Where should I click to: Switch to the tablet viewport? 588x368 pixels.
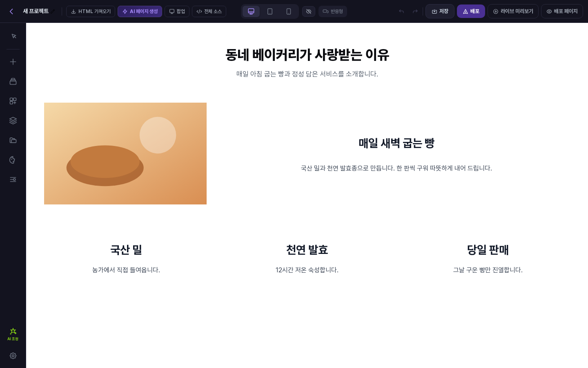270,11
